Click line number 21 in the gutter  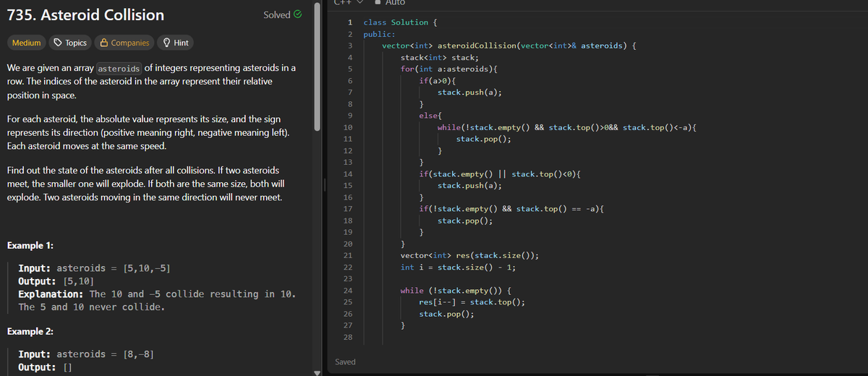347,255
